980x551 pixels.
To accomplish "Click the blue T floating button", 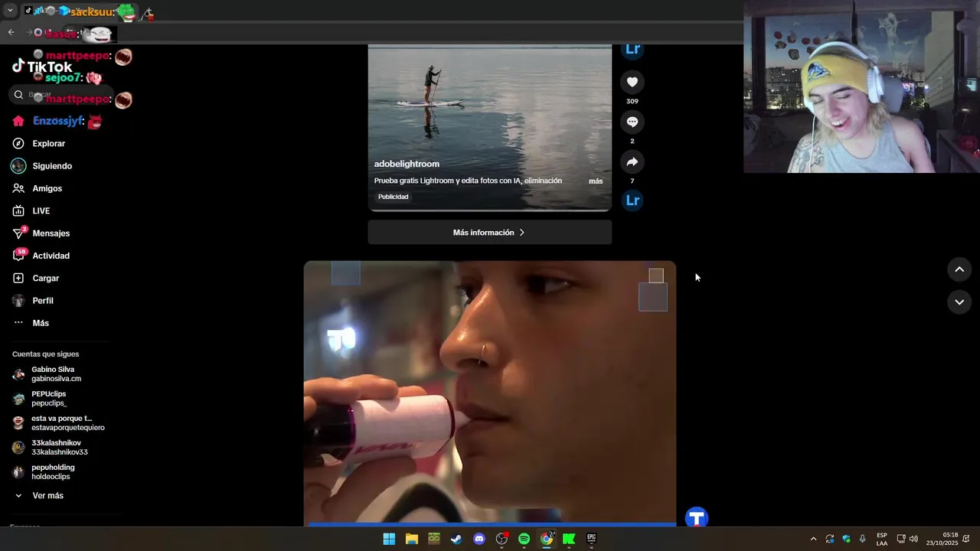I will tap(696, 517).
